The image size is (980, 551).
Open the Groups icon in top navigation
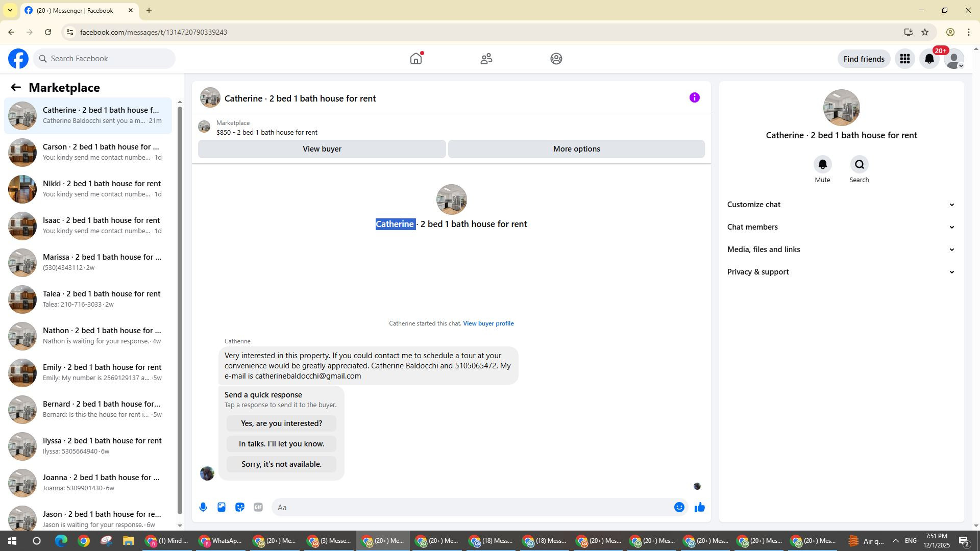coord(556,59)
